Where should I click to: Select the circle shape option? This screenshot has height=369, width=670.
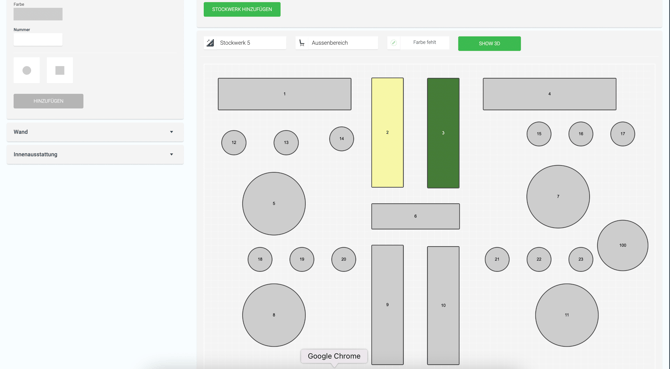click(x=26, y=70)
